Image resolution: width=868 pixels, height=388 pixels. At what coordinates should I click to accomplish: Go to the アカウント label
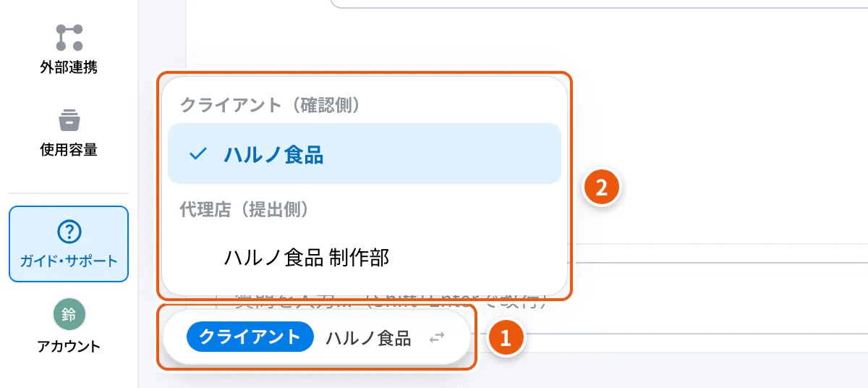pyautogui.click(x=69, y=346)
